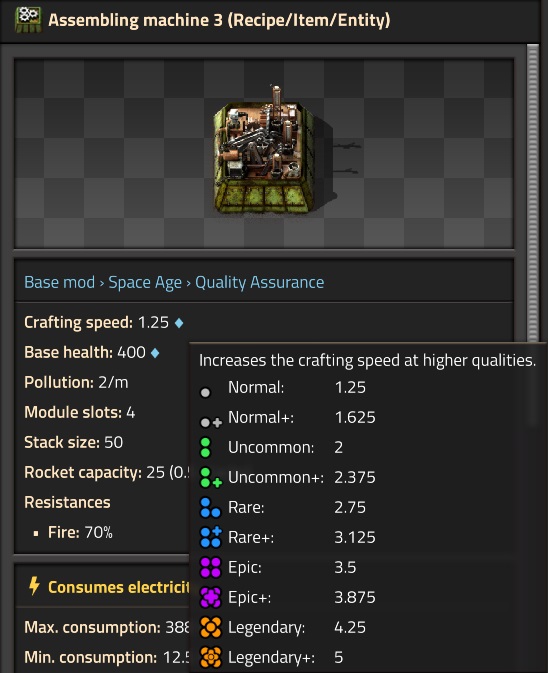Click the blue diamond next to Crafting speed
Screen dimensions: 548x673
click(179, 323)
